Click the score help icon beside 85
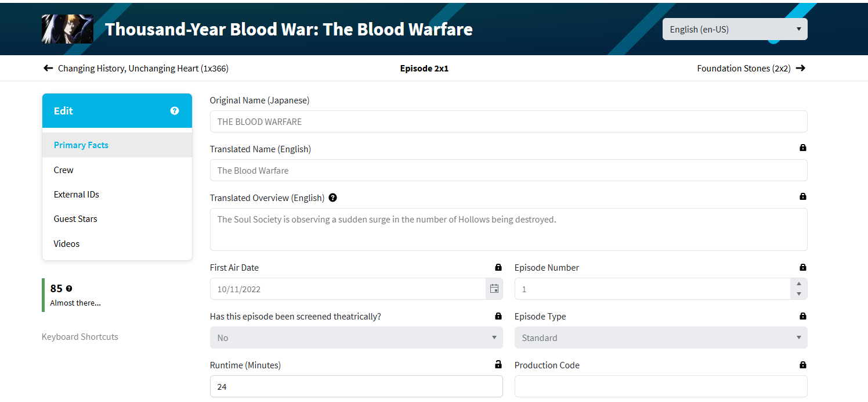 (69, 289)
